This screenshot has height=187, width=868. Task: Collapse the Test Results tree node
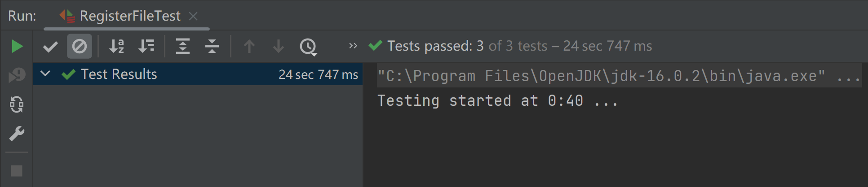click(x=45, y=74)
